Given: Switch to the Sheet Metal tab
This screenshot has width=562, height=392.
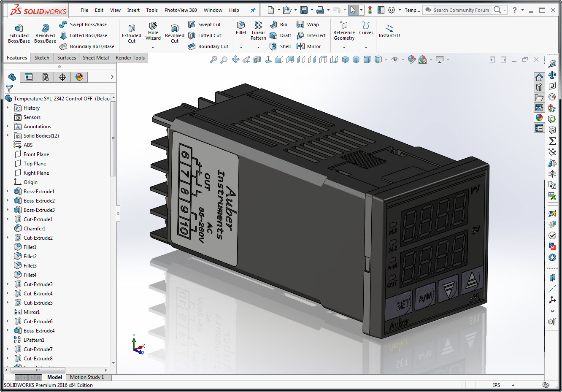Looking at the screenshot, I should point(95,58).
